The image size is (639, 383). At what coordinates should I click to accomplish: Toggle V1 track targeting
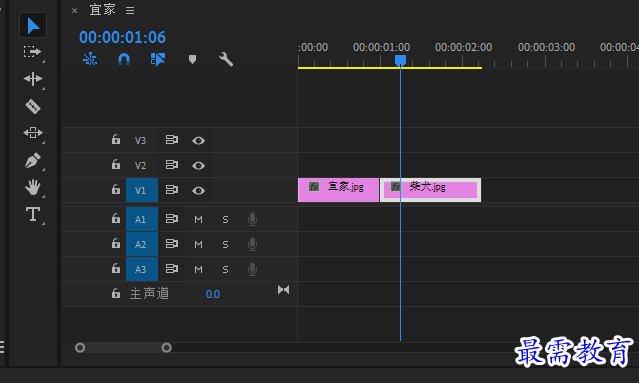(x=141, y=190)
